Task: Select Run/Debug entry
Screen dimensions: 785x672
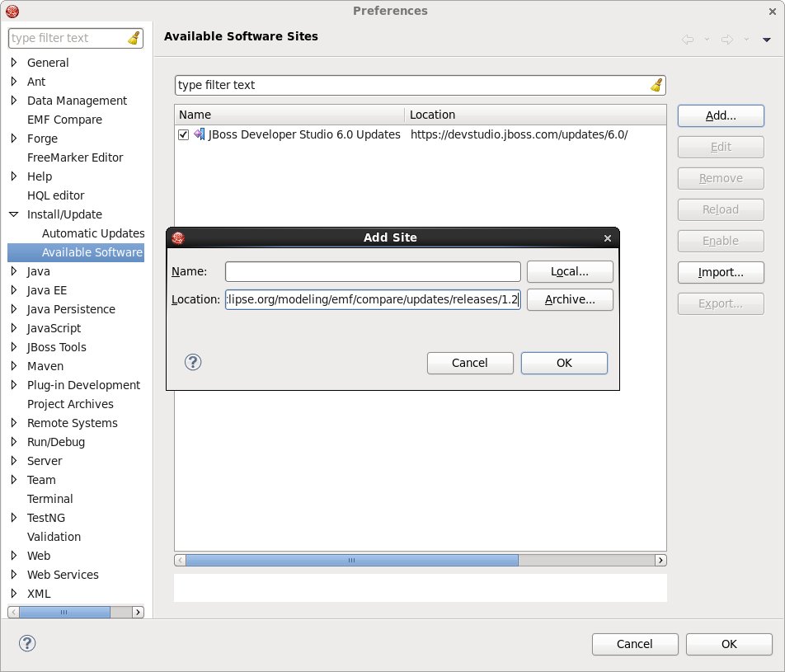Action: [x=55, y=442]
